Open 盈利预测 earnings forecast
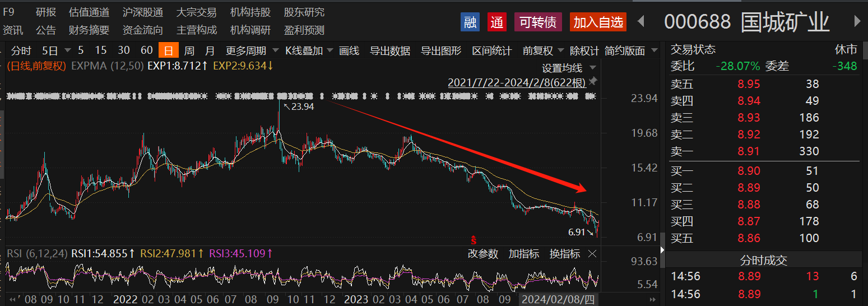Viewport: 868px width, 306px height. click(304, 30)
